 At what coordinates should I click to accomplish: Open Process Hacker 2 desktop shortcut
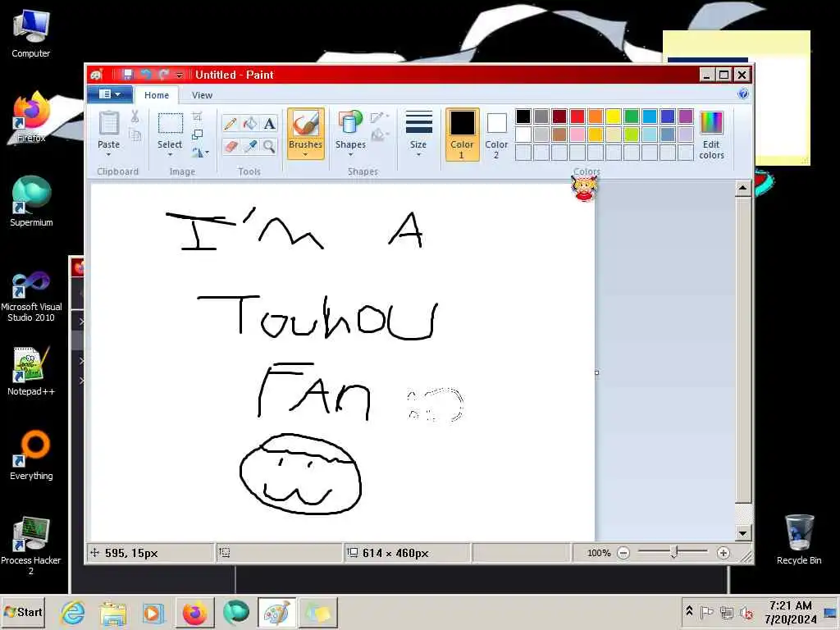point(31,546)
